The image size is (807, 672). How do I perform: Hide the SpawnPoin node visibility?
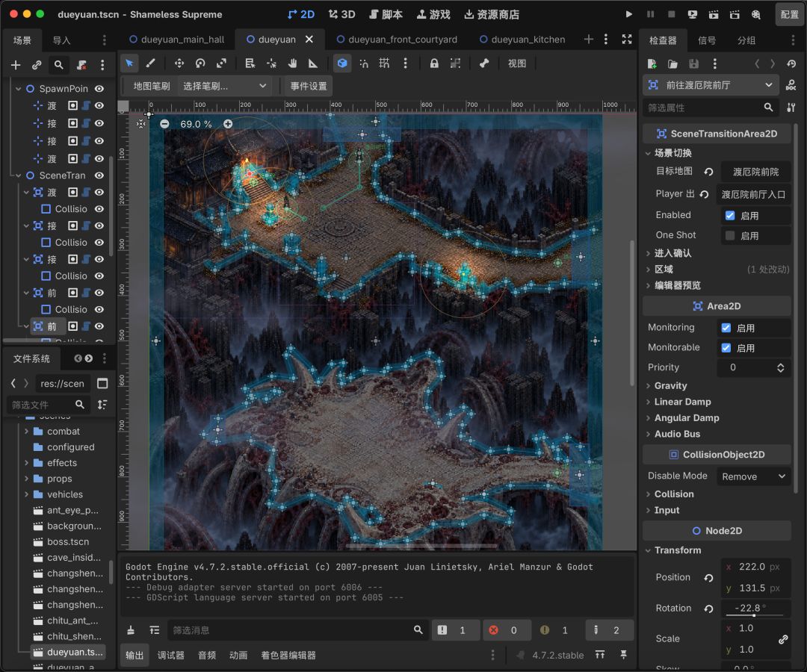tap(99, 88)
